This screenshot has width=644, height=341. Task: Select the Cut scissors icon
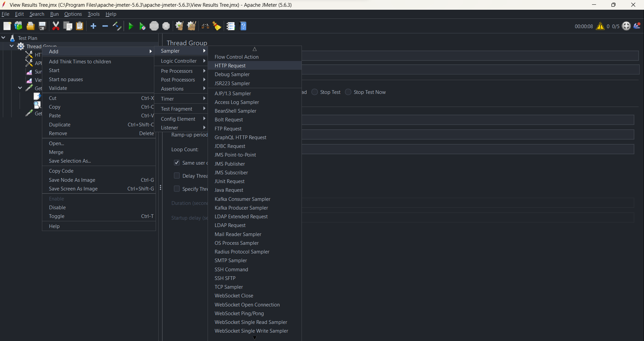(56, 26)
